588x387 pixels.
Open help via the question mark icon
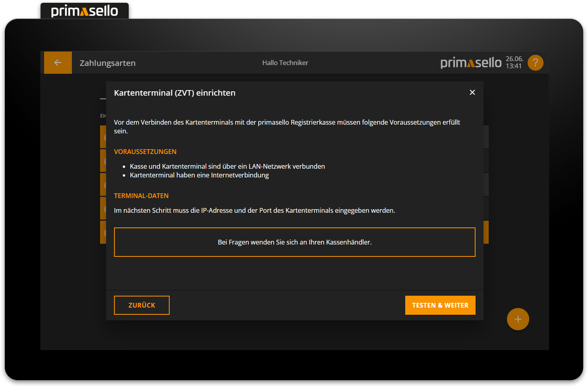pos(535,62)
